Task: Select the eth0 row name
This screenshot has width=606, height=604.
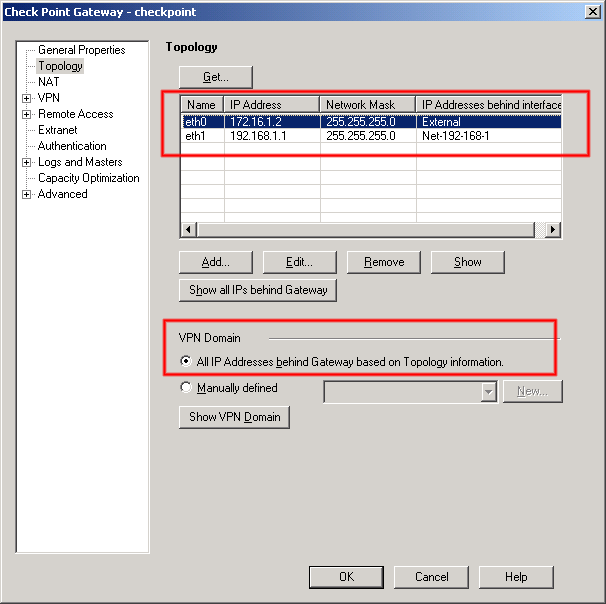Action: 196,122
